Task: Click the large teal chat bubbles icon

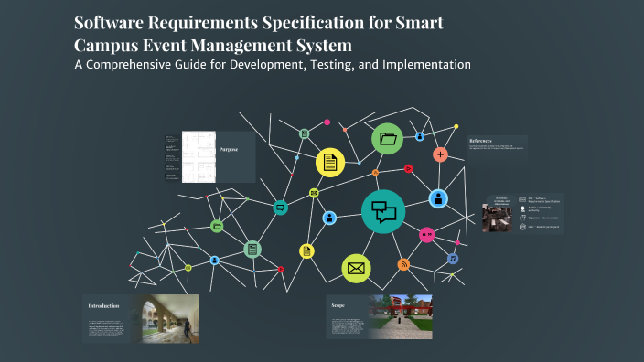Action: point(383,212)
